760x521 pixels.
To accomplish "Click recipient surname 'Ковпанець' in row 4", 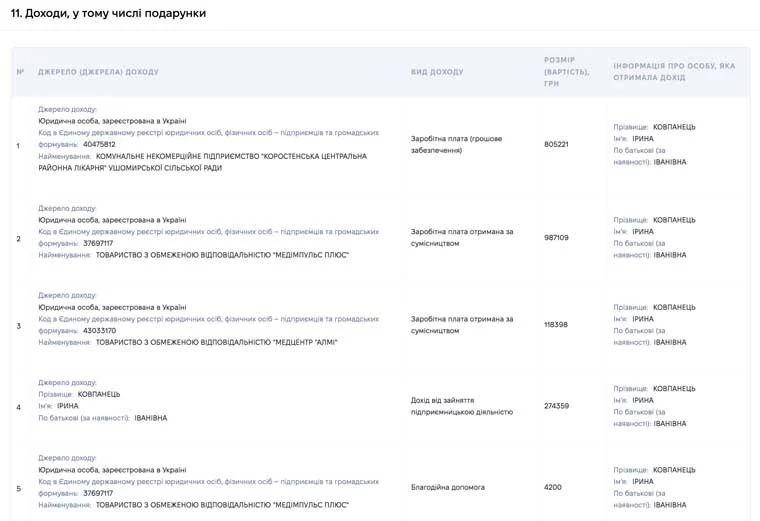I will 674,389.
